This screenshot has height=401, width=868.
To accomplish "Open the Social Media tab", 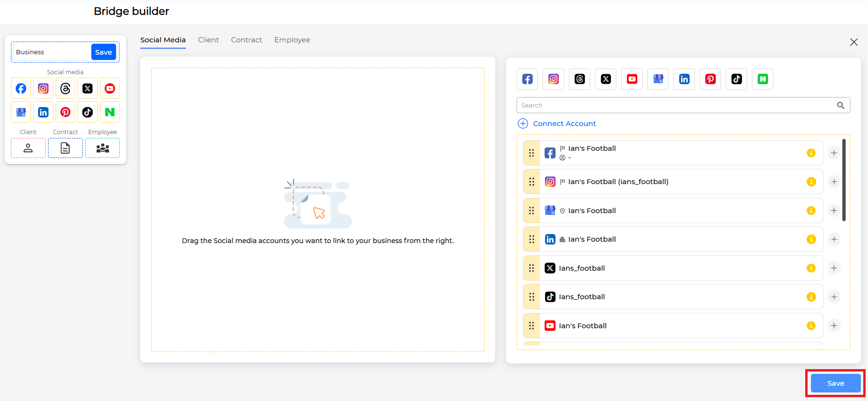I will 163,40.
